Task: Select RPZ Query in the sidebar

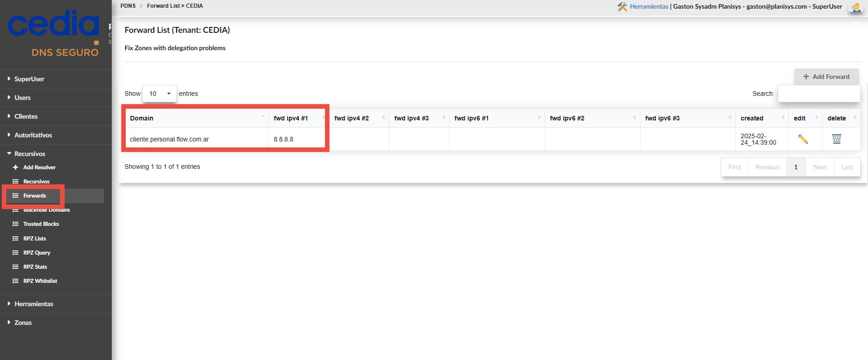Action: (36, 253)
